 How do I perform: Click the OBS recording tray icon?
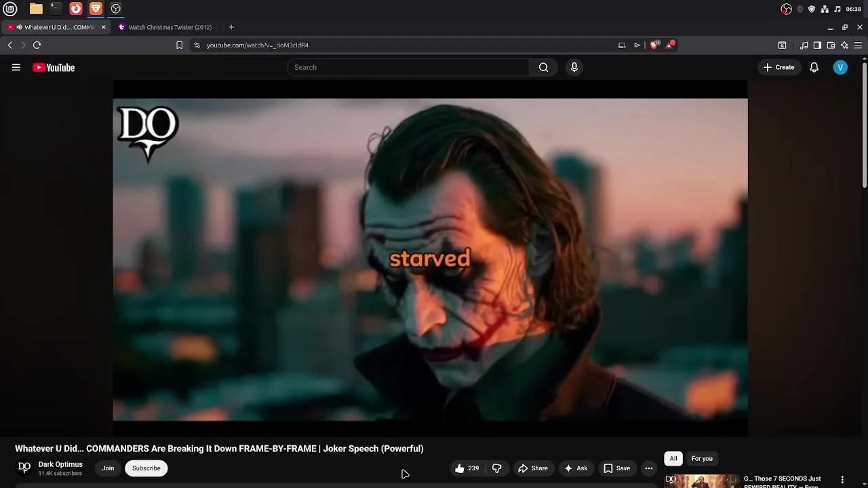(786, 9)
